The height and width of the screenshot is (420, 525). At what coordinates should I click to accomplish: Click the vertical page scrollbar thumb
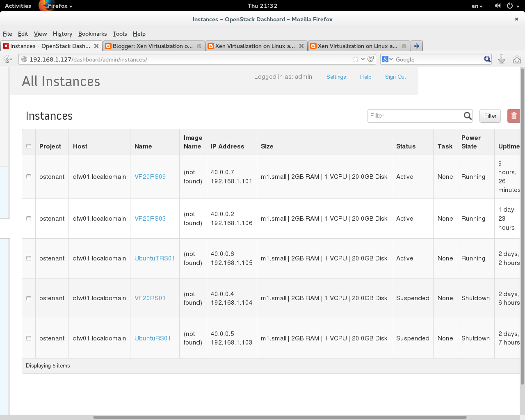(522, 226)
